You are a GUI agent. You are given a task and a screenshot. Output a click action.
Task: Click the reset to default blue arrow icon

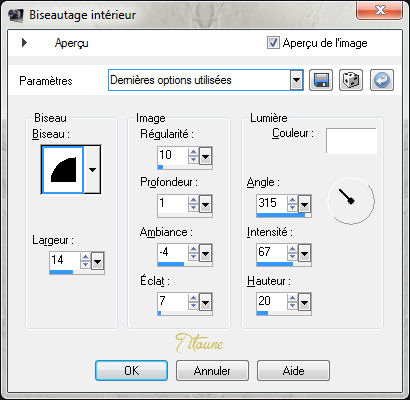(x=382, y=80)
